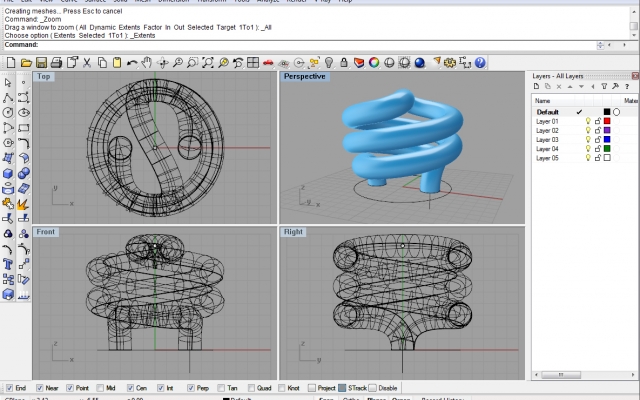Save the model with the floppy icon
The height and width of the screenshot is (400, 640).
click(x=41, y=63)
